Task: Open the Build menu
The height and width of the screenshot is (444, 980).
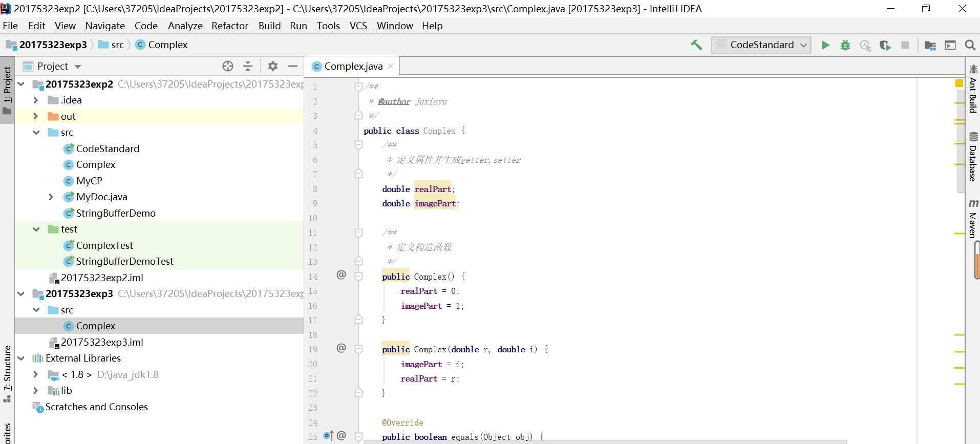Action: point(269,26)
